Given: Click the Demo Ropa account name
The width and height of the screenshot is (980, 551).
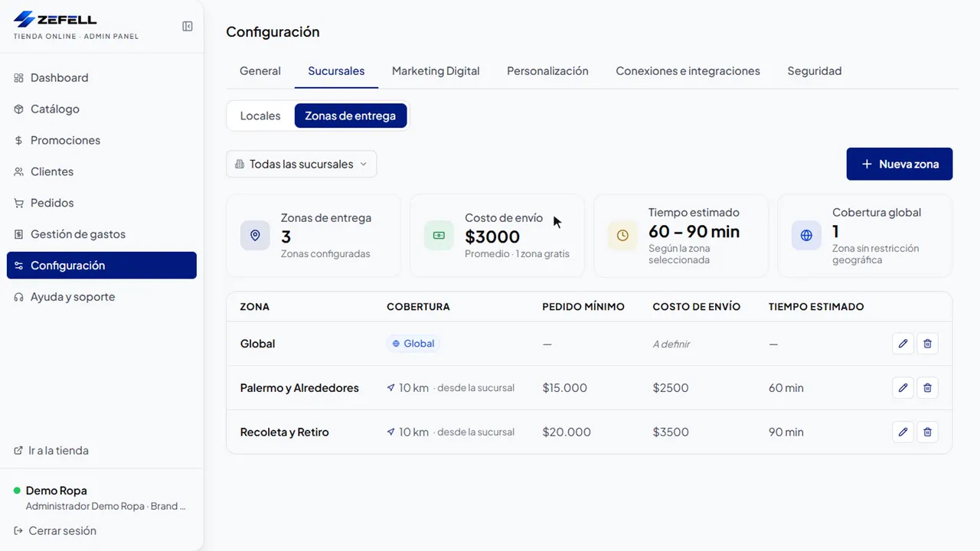Looking at the screenshot, I should pyautogui.click(x=57, y=491).
